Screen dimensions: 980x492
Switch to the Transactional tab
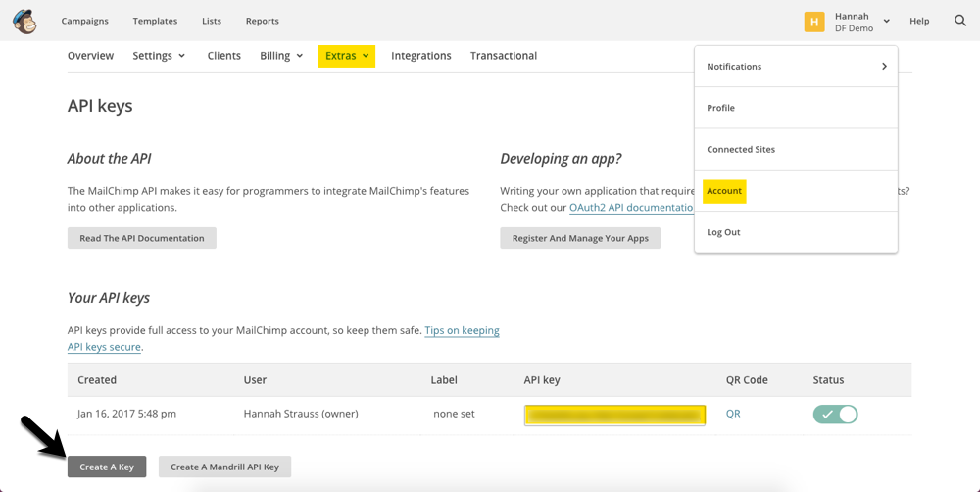point(504,56)
